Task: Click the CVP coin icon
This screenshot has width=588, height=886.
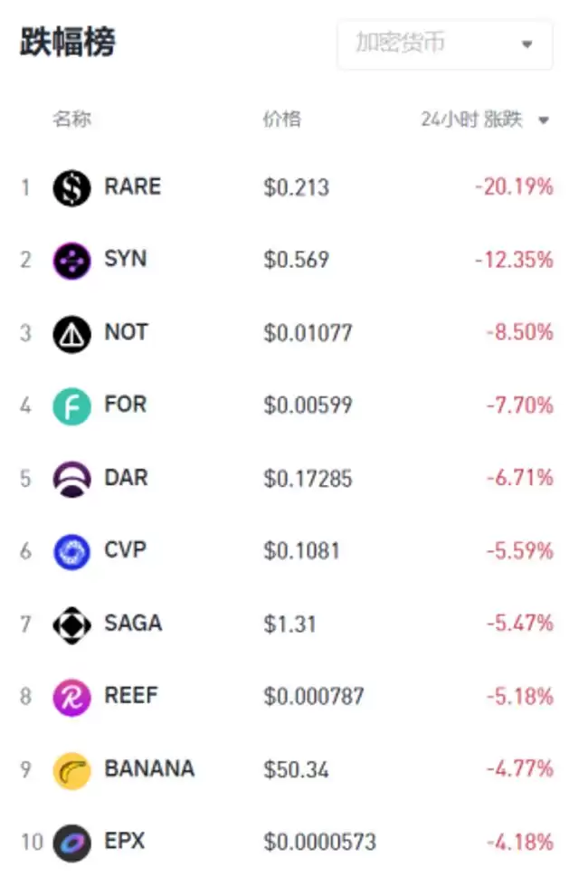Action: (71, 551)
